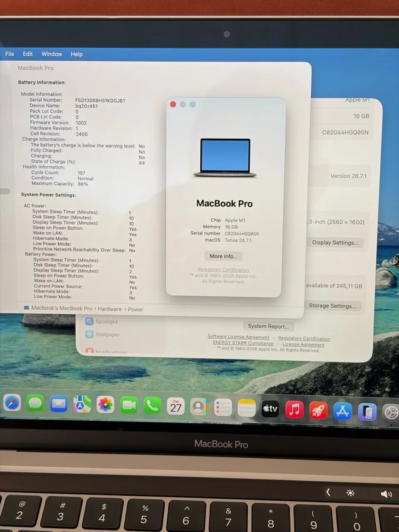Screen dimensions: 399x532
Task: Click the Prioritize Network Reachability Over Sleep row
Action: pos(84,250)
